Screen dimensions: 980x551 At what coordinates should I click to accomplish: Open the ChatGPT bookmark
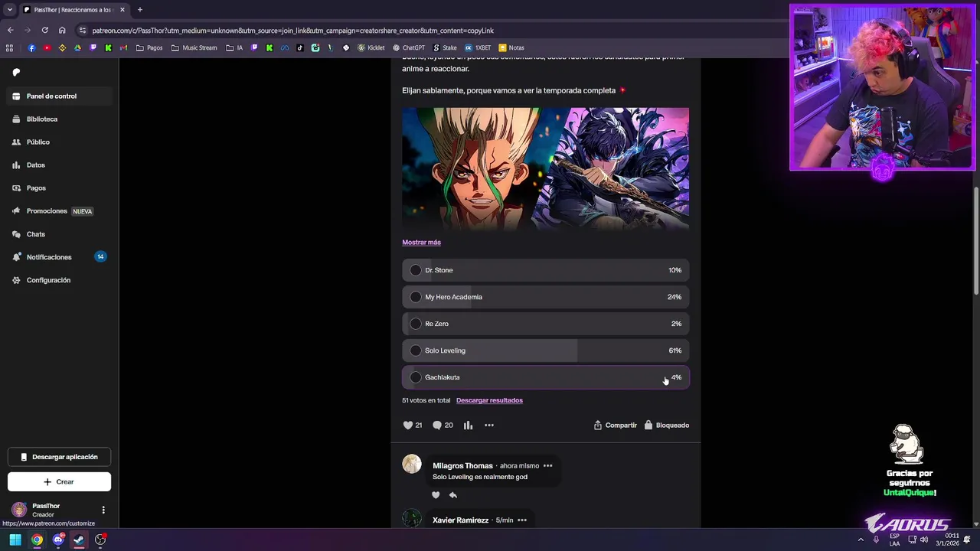408,47
